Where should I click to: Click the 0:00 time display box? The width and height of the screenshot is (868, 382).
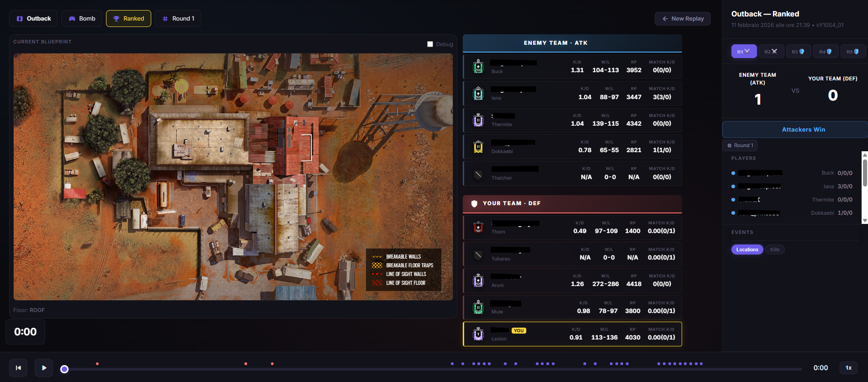coord(25,332)
